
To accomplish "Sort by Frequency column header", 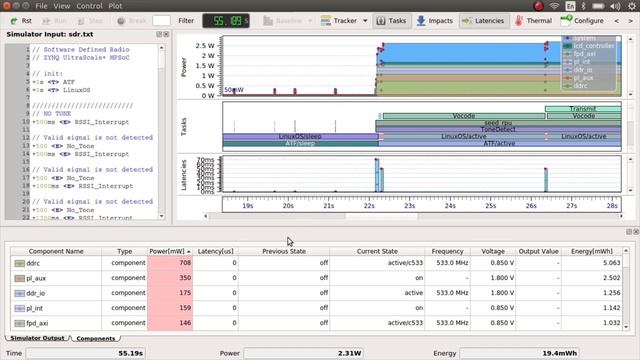I will point(447,251).
